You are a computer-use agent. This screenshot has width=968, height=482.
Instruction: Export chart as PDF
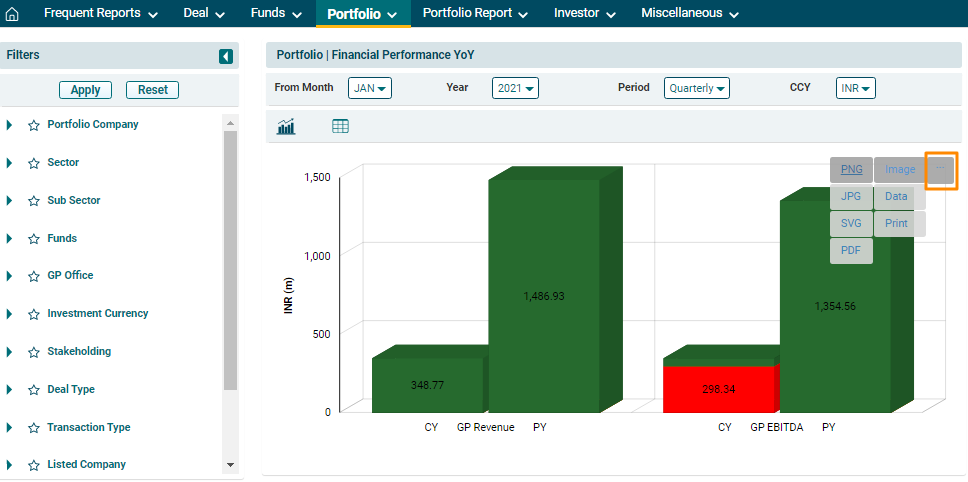click(x=851, y=250)
